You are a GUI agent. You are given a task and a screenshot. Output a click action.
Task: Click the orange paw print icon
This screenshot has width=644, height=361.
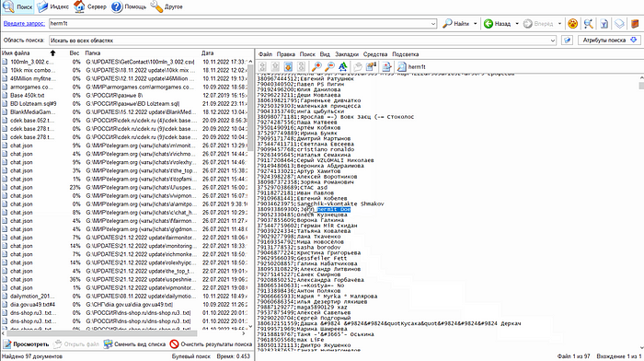[x=572, y=24]
